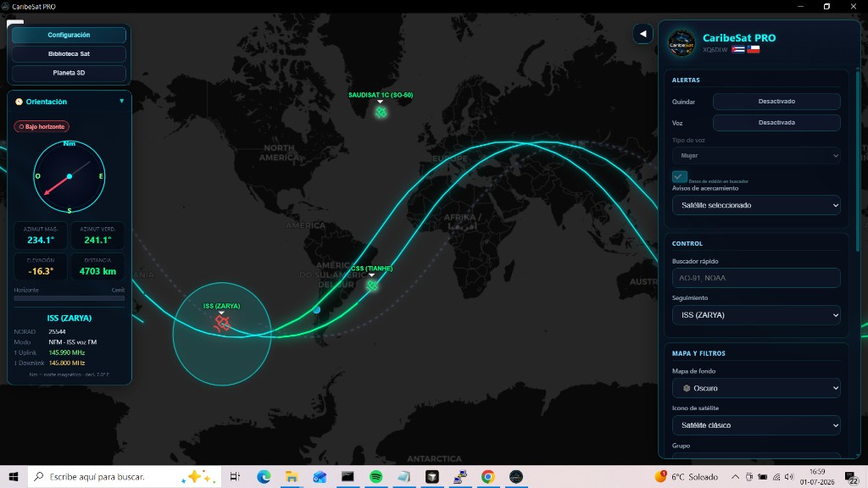Image resolution: width=868 pixels, height=488 pixels.
Task: Open Icono de satélite dropdown
Action: coord(756,425)
